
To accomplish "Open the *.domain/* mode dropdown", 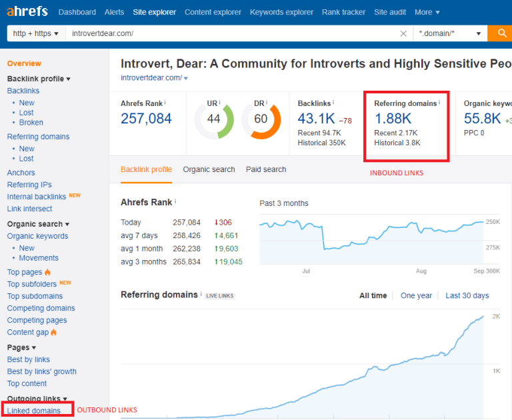I will [450, 33].
